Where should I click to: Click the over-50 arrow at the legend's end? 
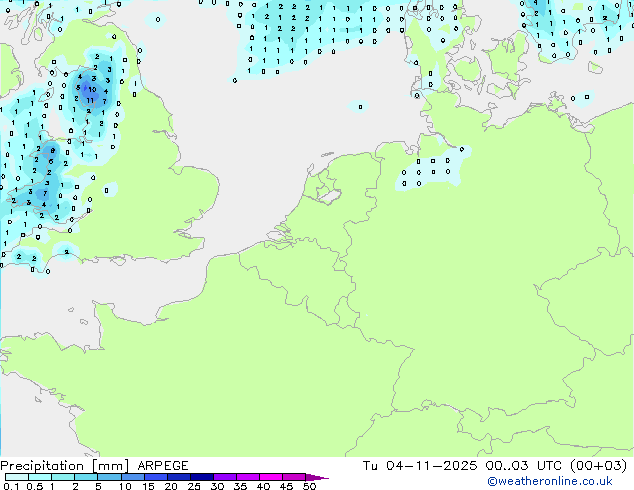pos(317,477)
